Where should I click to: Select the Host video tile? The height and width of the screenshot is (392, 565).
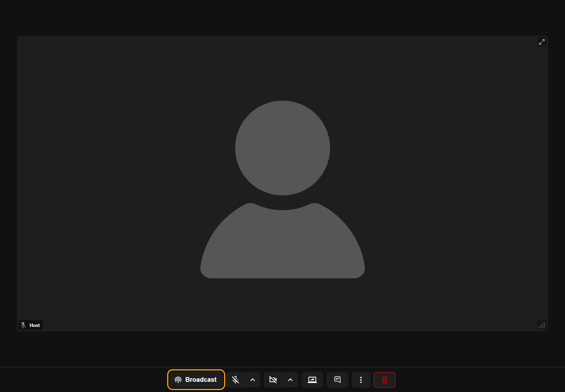pyautogui.click(x=282, y=183)
